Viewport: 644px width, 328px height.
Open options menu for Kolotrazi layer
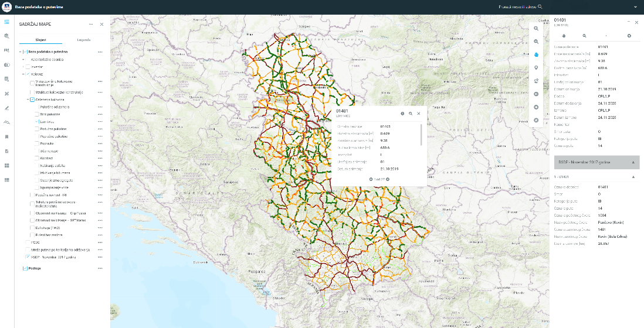(x=100, y=158)
